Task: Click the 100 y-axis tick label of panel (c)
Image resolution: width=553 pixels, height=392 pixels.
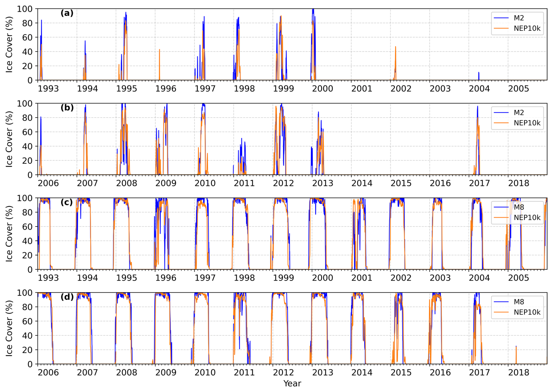Action: [x=25, y=198]
